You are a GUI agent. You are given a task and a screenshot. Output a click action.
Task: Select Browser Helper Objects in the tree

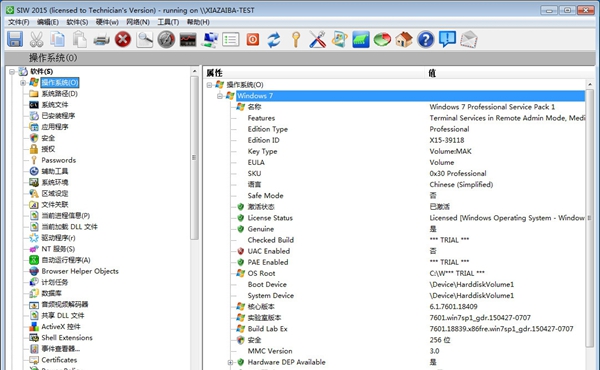coord(80,271)
